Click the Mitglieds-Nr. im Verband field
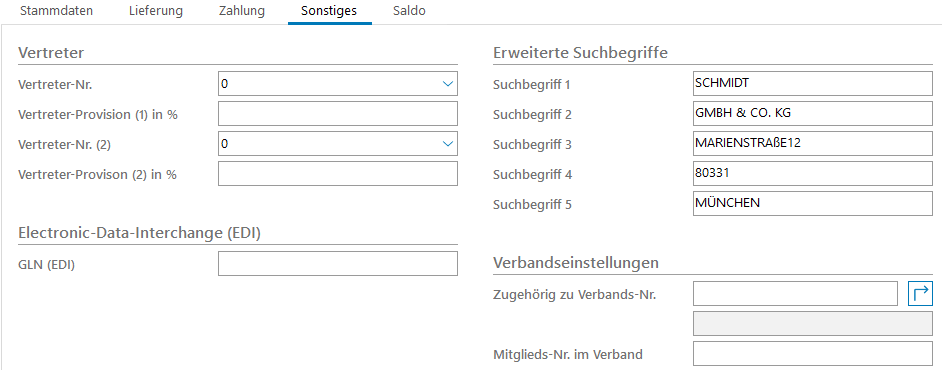The height and width of the screenshot is (370, 942). pos(812,354)
